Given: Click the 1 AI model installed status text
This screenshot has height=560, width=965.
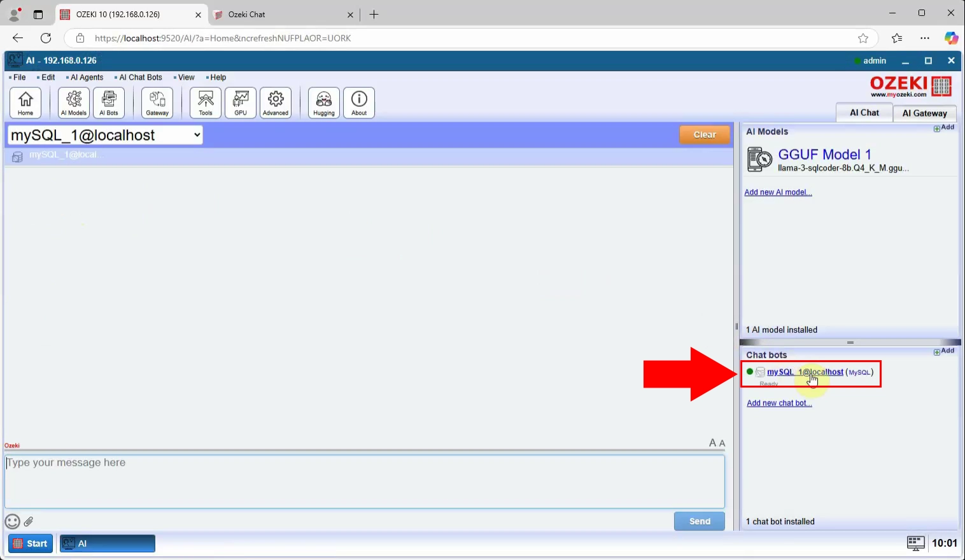Looking at the screenshot, I should [782, 330].
